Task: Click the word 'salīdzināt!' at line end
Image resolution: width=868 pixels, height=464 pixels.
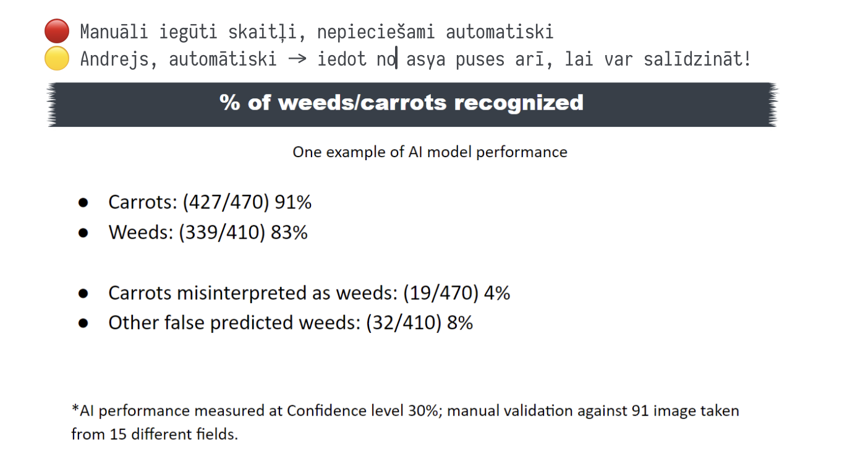Action: coord(697,60)
